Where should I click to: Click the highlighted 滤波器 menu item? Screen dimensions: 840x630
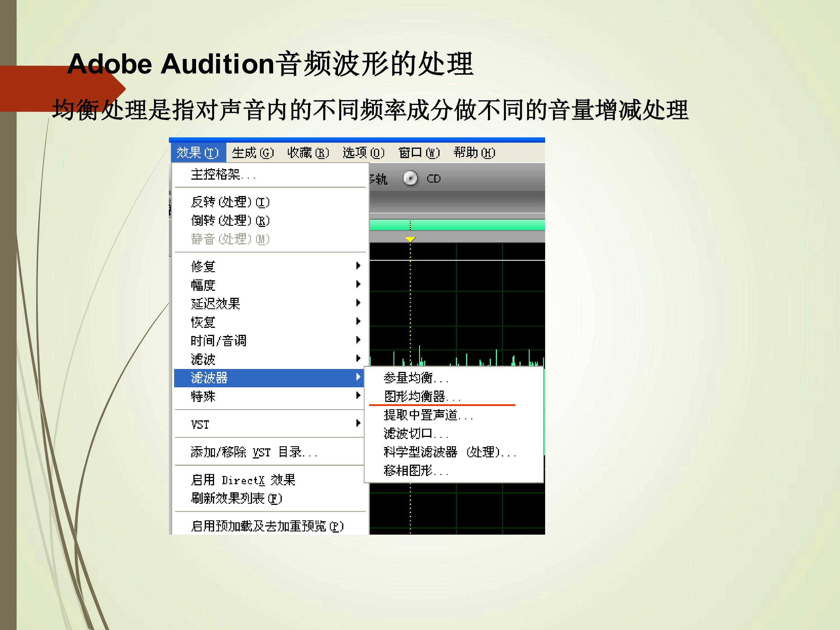[269, 378]
